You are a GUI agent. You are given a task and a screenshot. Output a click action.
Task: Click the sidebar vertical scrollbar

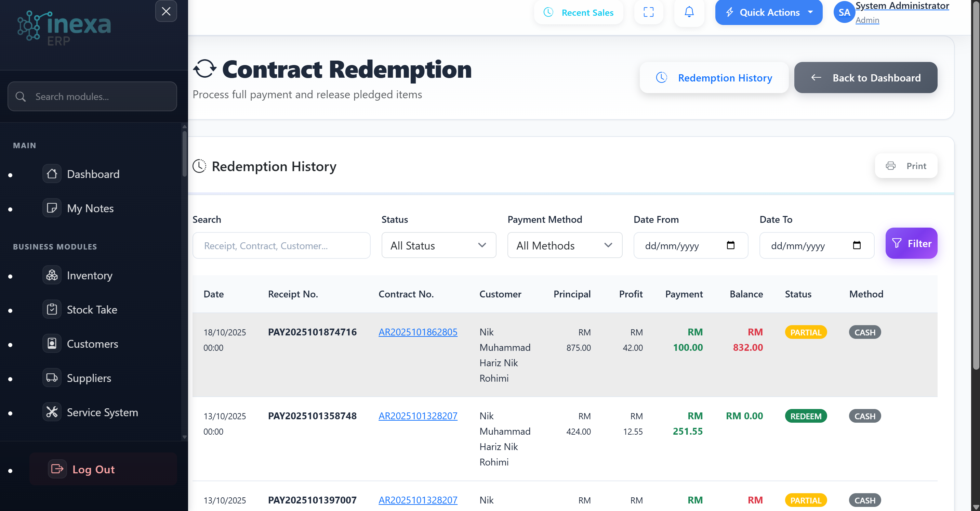185,154
